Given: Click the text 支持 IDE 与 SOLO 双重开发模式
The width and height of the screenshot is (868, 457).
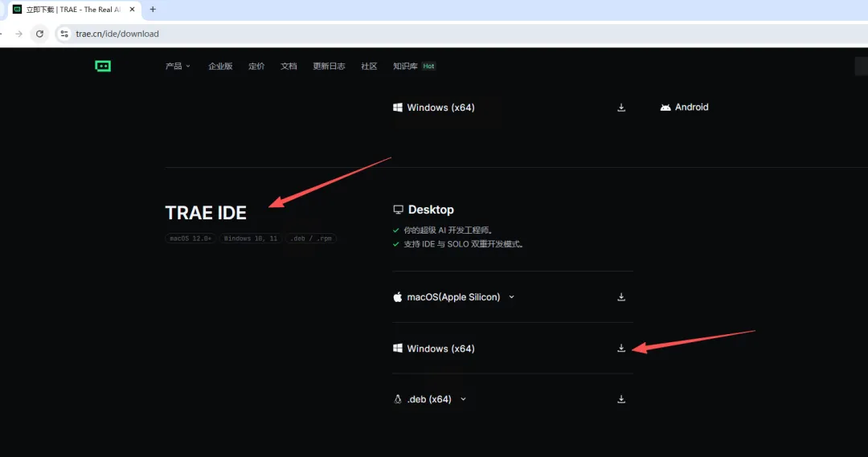Looking at the screenshot, I should pos(464,244).
